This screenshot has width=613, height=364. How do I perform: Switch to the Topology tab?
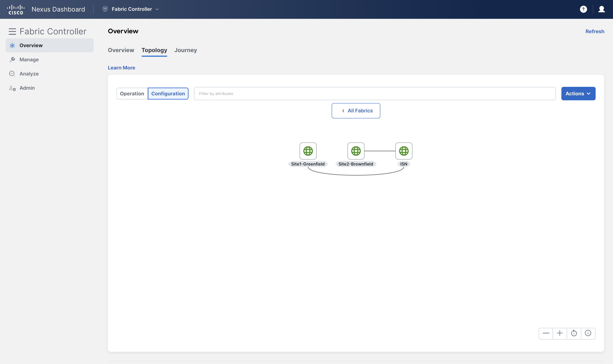coord(154,50)
